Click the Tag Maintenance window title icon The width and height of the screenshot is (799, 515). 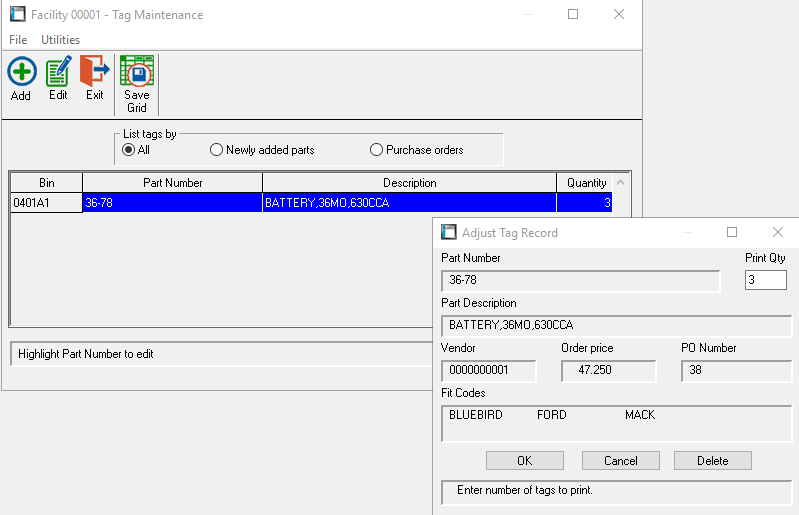[x=17, y=15]
